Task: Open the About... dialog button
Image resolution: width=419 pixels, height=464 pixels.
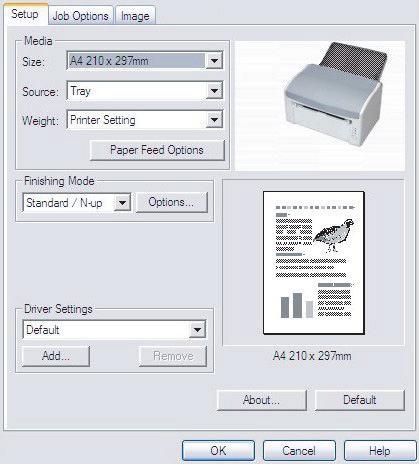Action: (262, 400)
